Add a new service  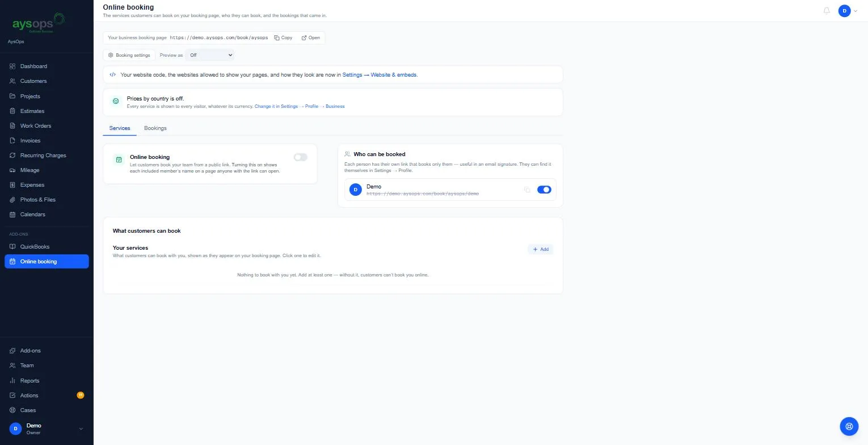pyautogui.click(x=540, y=249)
